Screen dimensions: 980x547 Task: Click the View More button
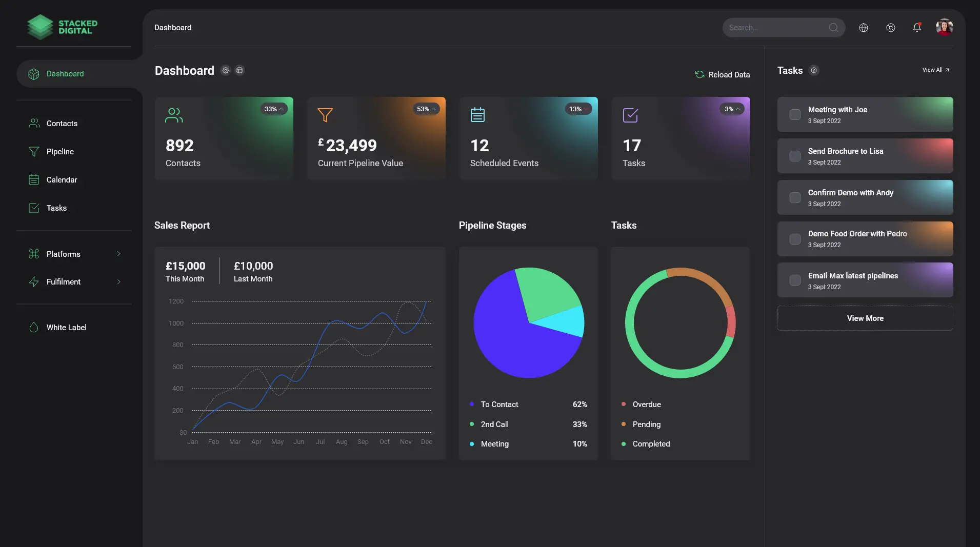coord(865,318)
